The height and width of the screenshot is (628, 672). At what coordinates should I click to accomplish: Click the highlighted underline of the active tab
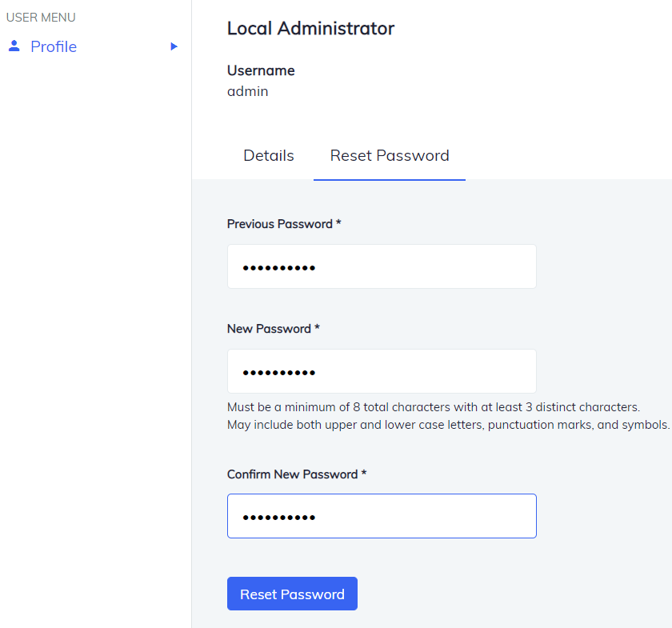(x=390, y=179)
